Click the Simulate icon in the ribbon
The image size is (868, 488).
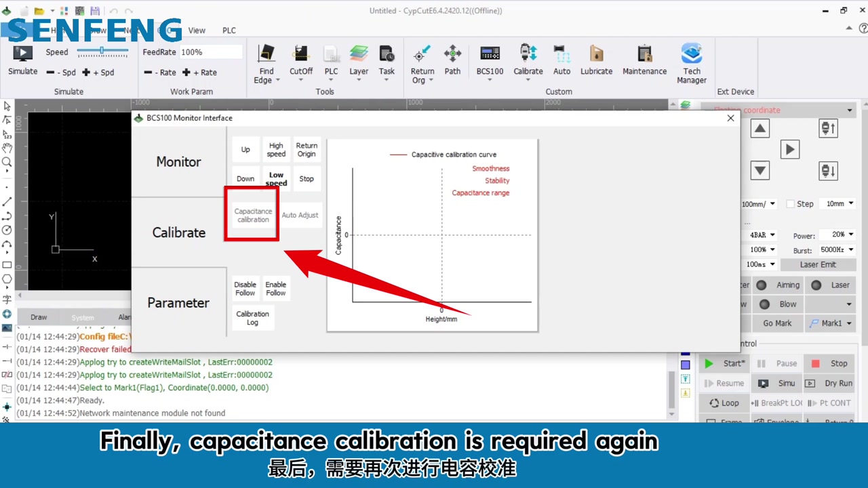pos(22,60)
